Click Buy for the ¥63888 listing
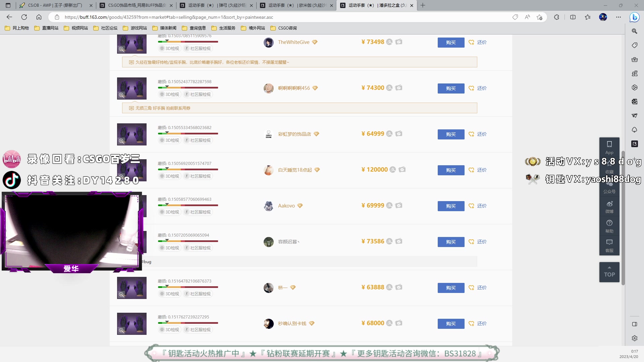 [x=451, y=288]
